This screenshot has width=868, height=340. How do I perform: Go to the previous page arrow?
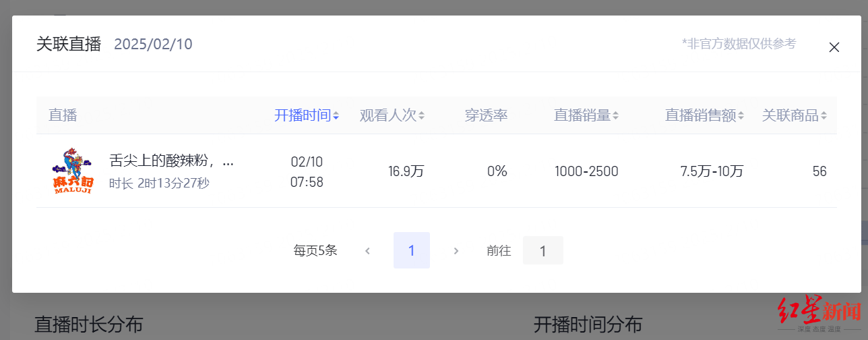367,251
